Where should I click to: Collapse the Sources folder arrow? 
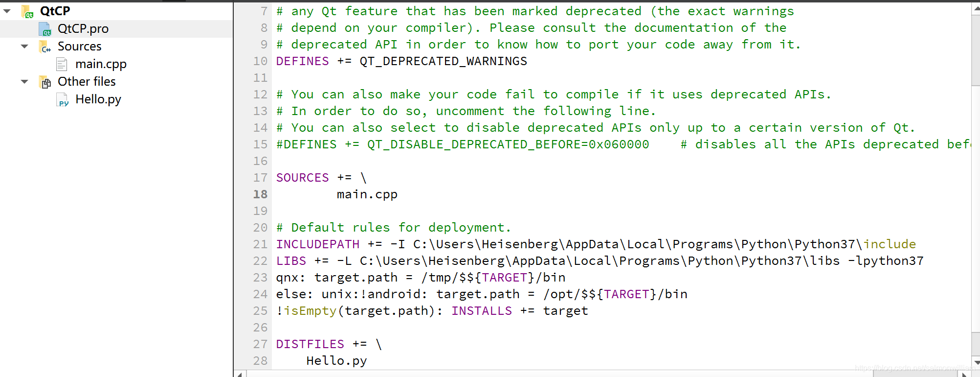(x=24, y=47)
